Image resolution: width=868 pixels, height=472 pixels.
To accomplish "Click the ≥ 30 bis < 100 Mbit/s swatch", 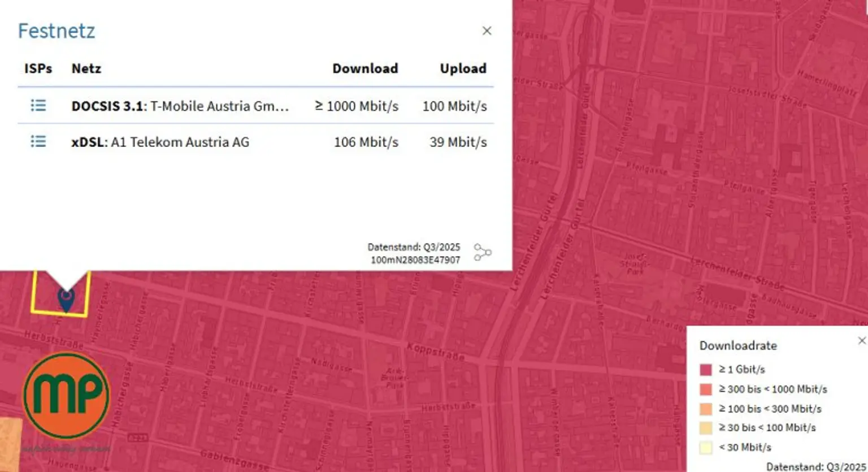I will pos(706,428).
